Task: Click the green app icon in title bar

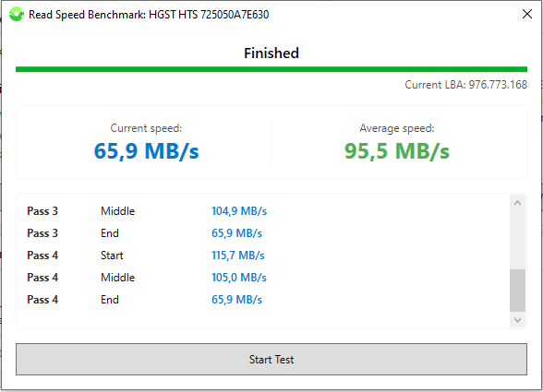Action: pos(17,14)
